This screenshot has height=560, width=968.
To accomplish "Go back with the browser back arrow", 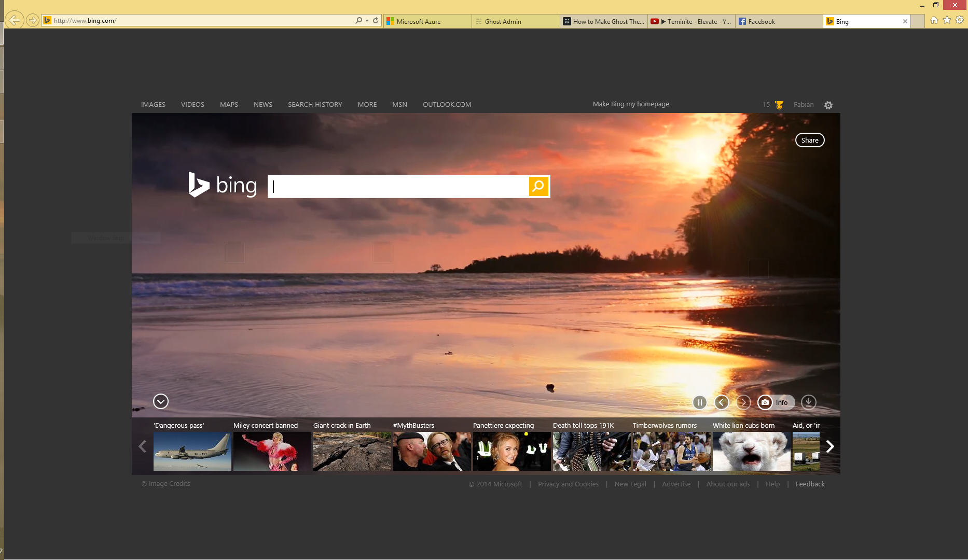I will (15, 21).
